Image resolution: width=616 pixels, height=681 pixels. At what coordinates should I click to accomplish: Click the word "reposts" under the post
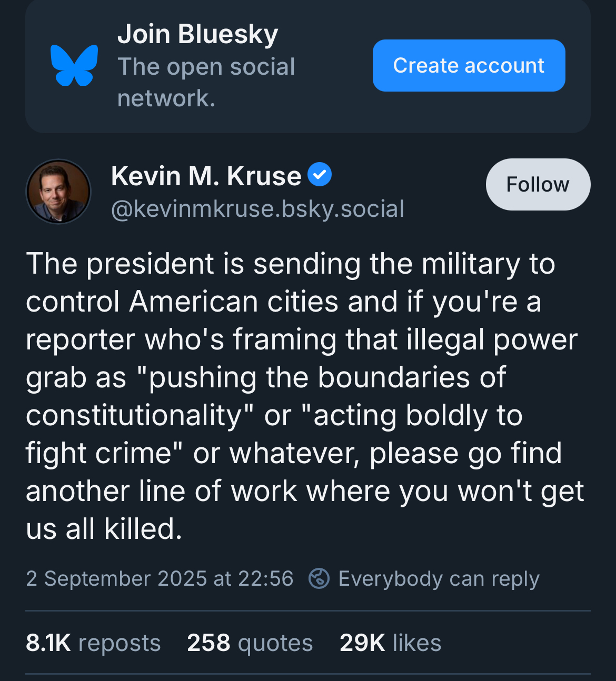pos(120,643)
